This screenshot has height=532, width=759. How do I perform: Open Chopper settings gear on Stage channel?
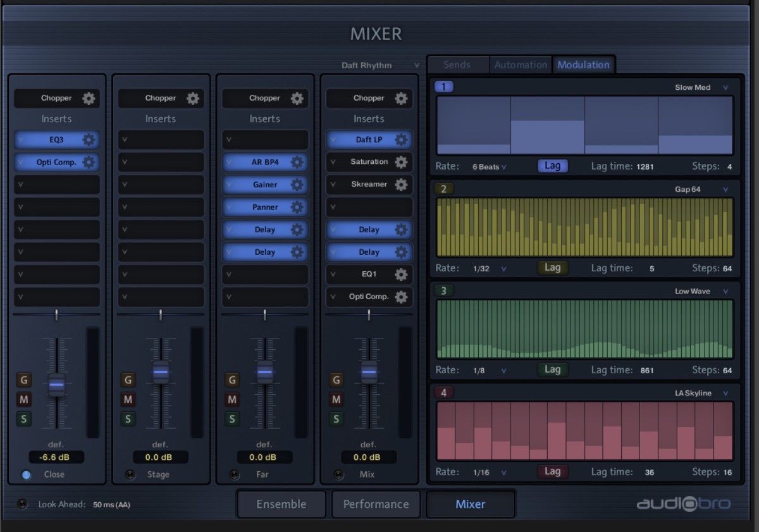click(193, 99)
